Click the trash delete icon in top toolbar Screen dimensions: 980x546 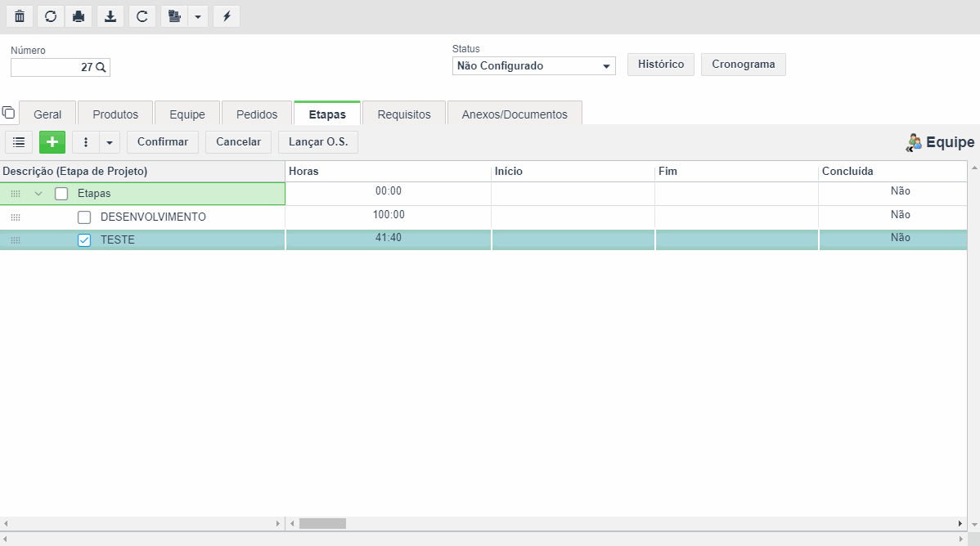(20, 16)
